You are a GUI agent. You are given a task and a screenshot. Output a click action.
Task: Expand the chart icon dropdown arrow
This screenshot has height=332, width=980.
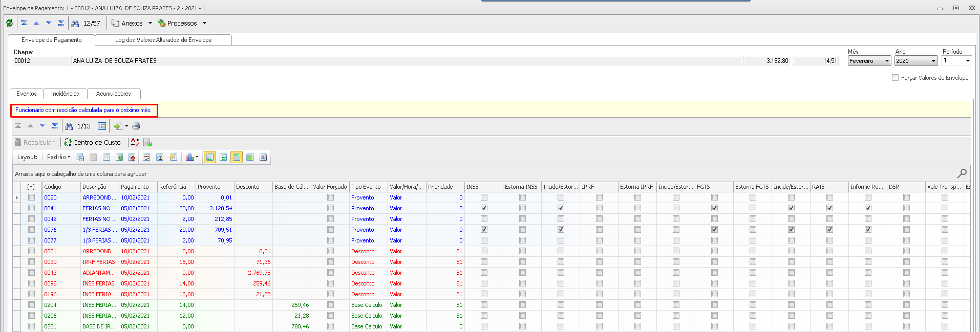tap(197, 157)
